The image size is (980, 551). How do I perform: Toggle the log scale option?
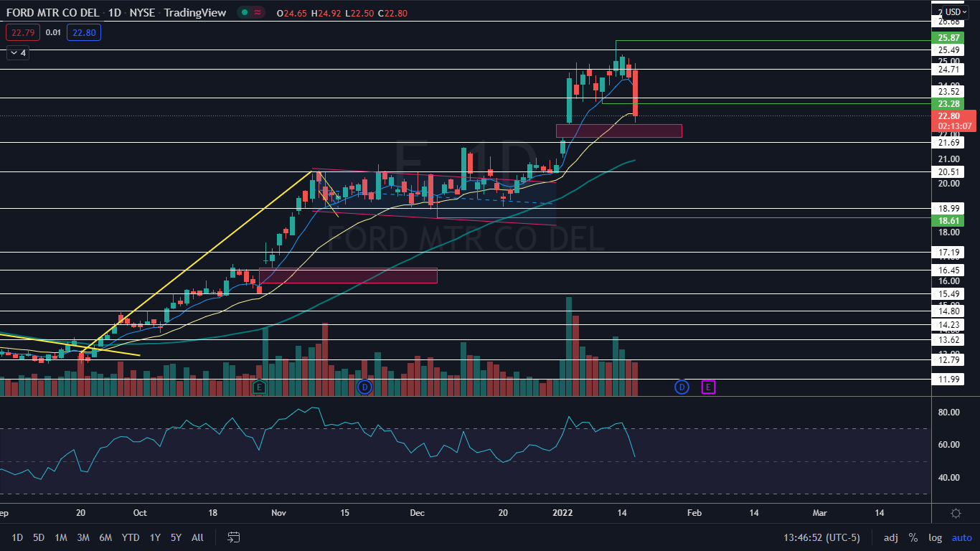(x=935, y=537)
